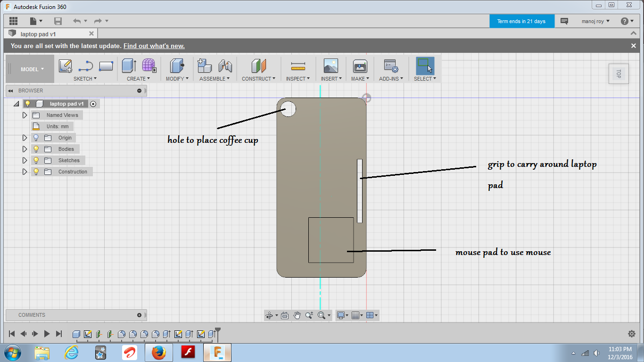Toggle visibility of the Origin folder
The image size is (644, 362).
click(x=36, y=137)
